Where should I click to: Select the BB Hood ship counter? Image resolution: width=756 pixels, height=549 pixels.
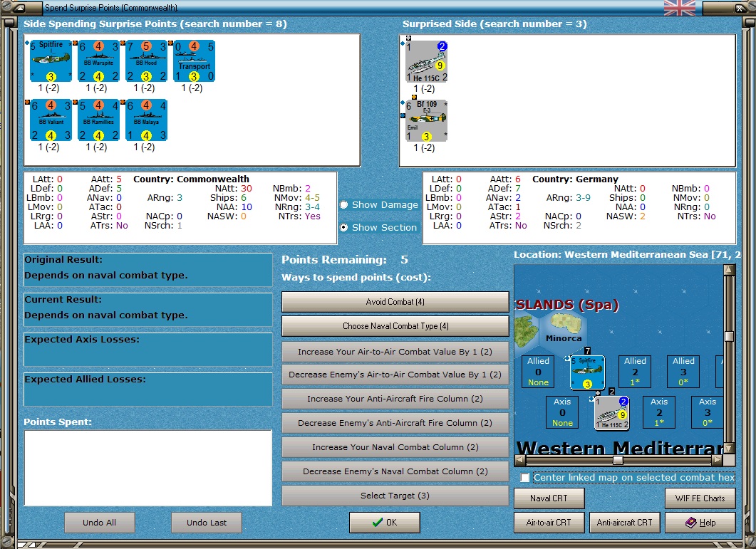(146, 61)
